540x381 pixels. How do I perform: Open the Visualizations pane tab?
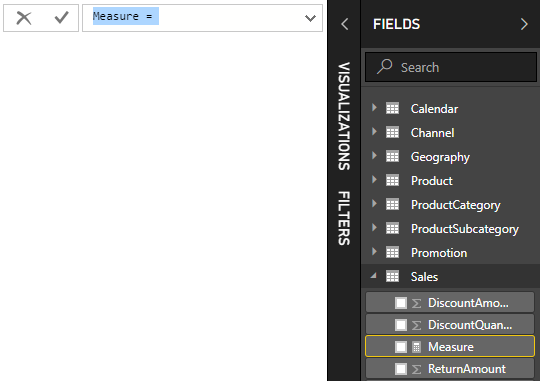point(344,116)
